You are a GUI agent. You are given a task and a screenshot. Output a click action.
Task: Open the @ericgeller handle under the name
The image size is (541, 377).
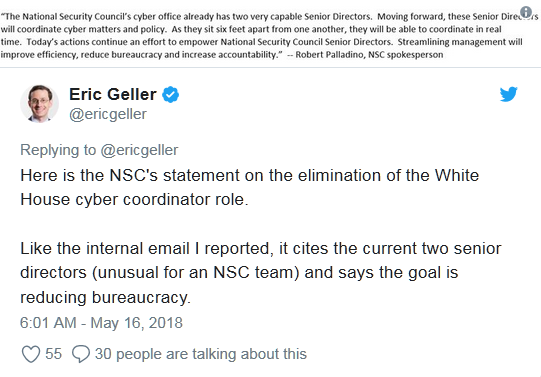[108, 114]
